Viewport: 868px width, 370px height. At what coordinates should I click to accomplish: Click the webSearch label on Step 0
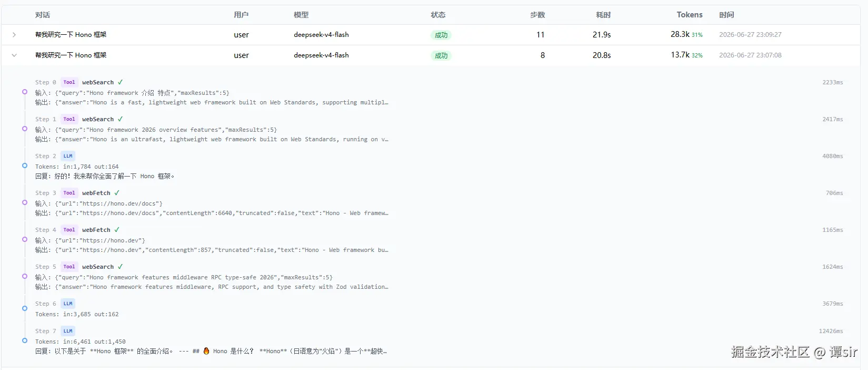[98, 82]
